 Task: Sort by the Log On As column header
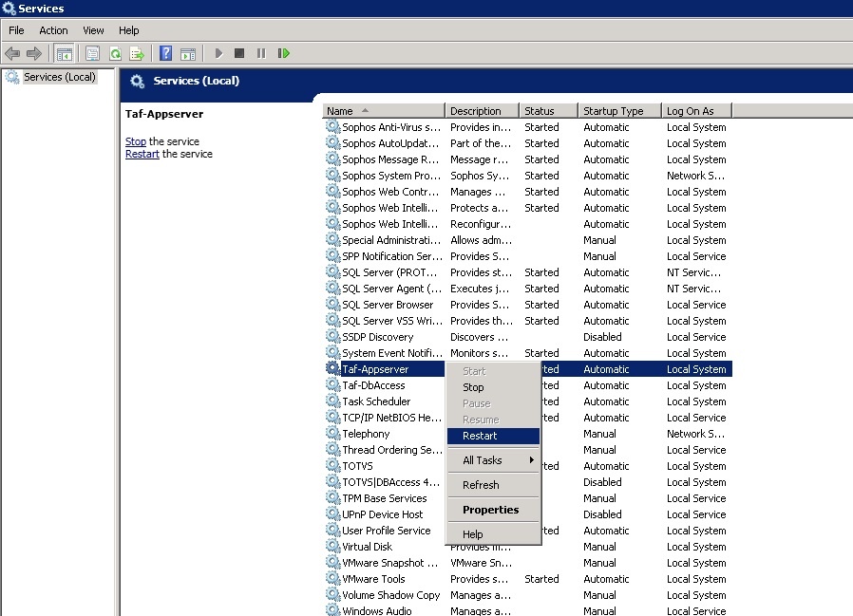click(697, 111)
